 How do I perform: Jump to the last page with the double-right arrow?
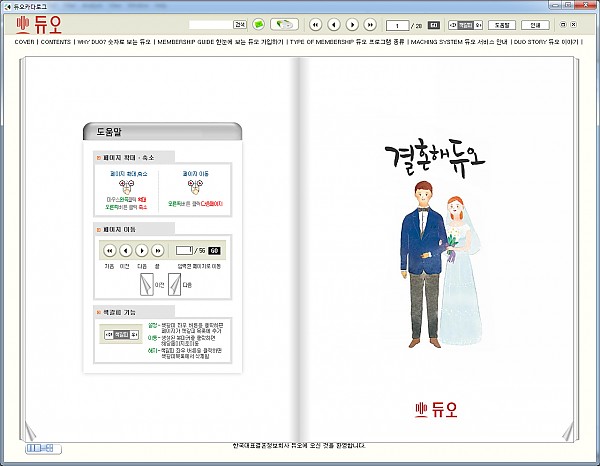[370, 25]
